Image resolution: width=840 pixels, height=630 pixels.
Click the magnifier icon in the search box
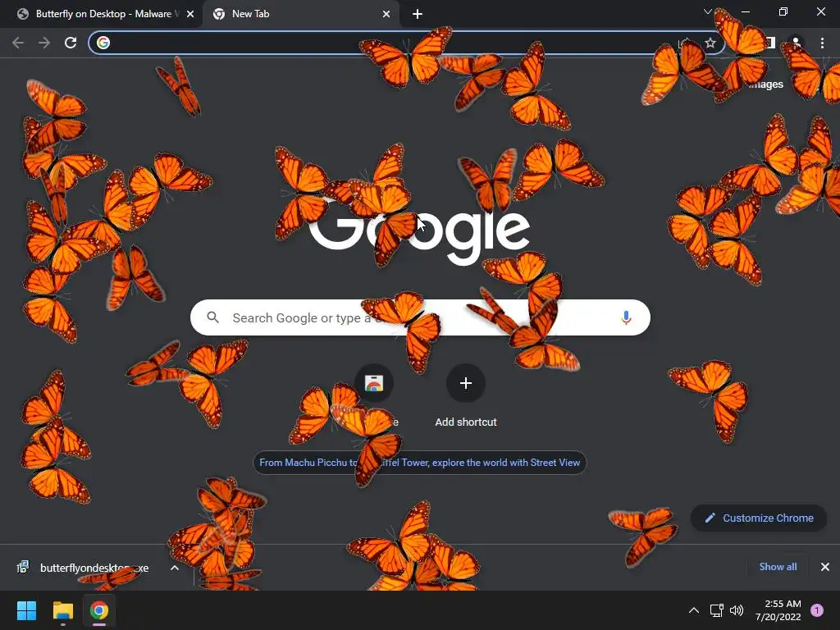point(212,317)
